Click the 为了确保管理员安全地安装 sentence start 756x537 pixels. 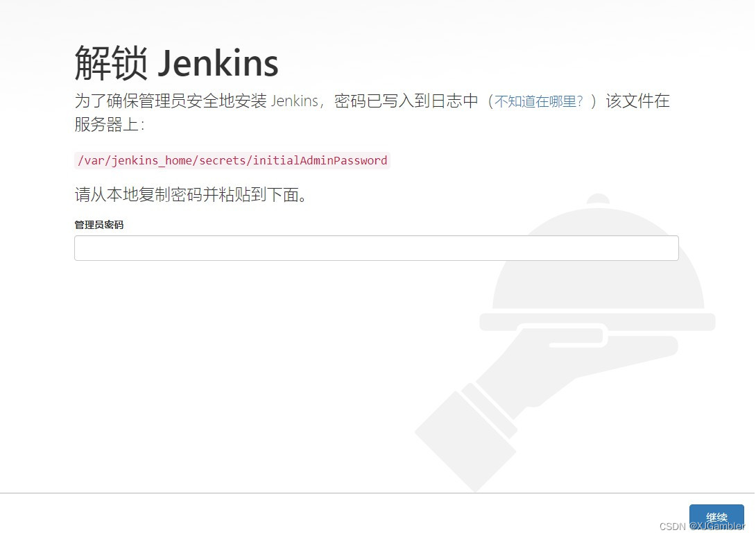tap(171, 101)
